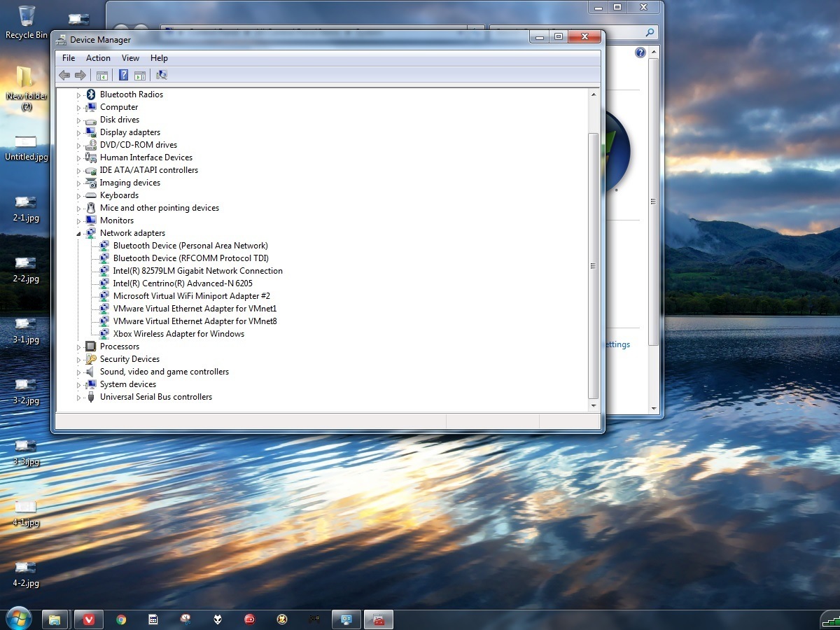840x630 pixels.
Task: Open Google Chrome from the taskbar
Action: point(121,619)
